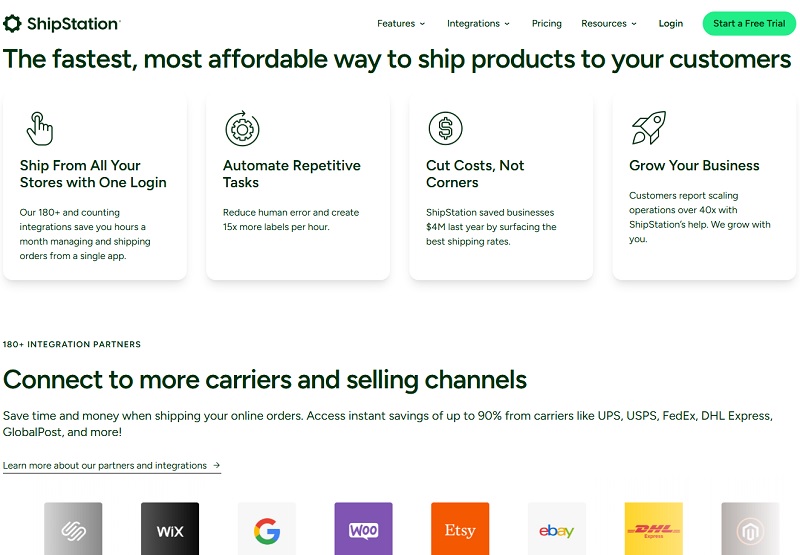Click Start a Free Trial button
Image resolution: width=800 pixels, height=555 pixels.
[x=749, y=23]
